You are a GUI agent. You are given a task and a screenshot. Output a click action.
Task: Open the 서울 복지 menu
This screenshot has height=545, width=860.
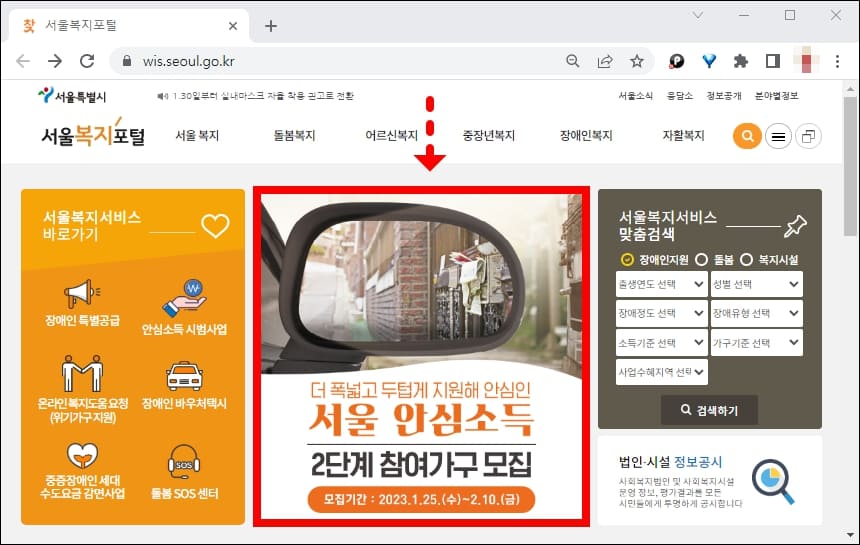197,135
